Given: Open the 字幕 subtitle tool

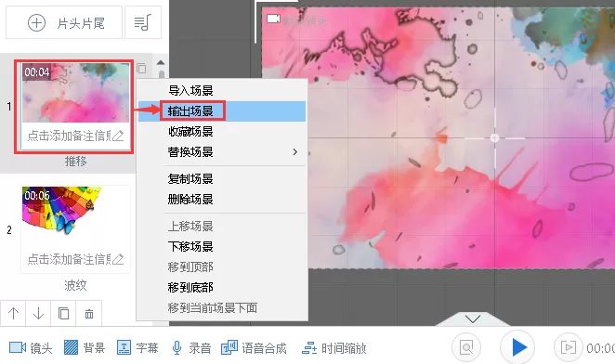Looking at the screenshot, I should click(x=137, y=348).
